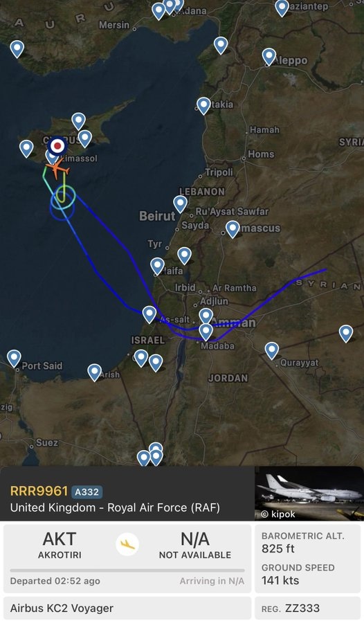Tap the RRR9961 callsign label
This screenshot has height=623, width=364.
(39, 491)
